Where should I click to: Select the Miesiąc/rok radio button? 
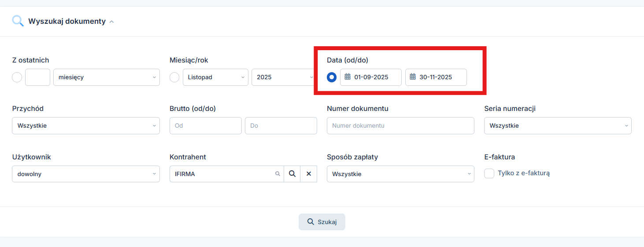coord(174,77)
